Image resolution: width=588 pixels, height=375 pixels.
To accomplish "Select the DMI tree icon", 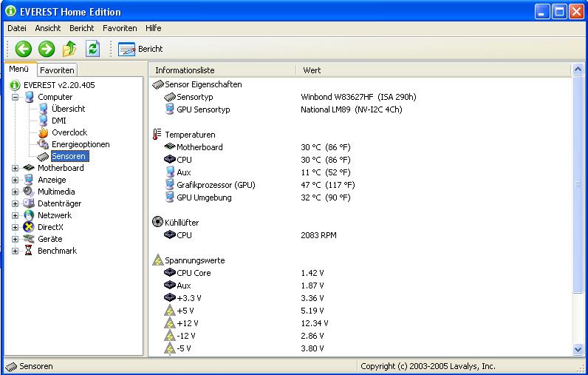I will pos(44,121).
